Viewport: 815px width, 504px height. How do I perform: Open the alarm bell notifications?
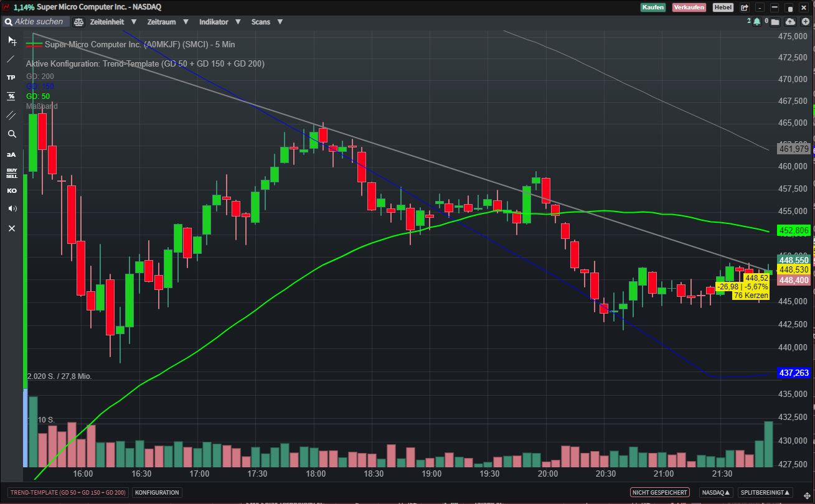(756, 21)
